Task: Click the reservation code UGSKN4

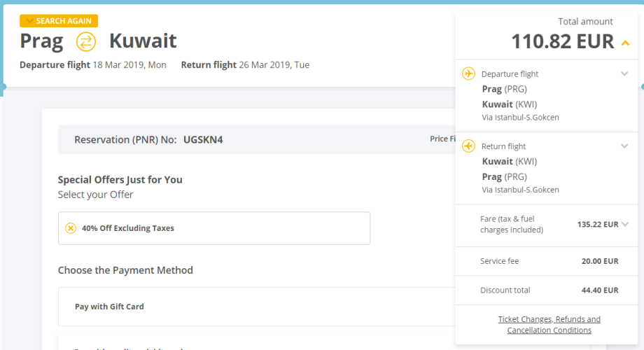Action: [203, 139]
